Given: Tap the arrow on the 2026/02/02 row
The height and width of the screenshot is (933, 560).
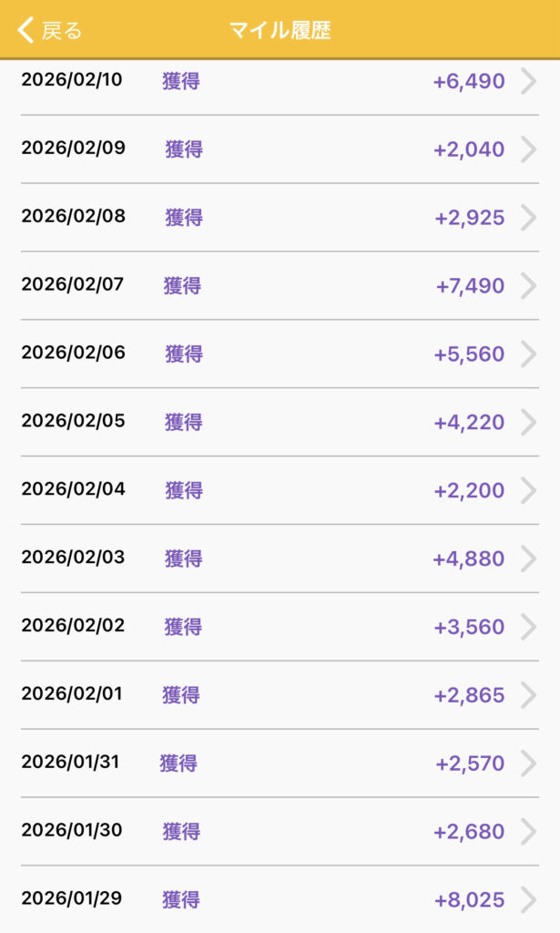Looking at the screenshot, I should point(528,627).
